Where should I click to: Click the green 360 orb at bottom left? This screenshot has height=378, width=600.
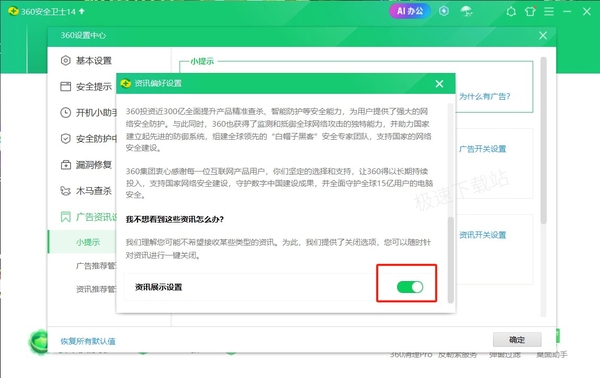[x=38, y=341]
